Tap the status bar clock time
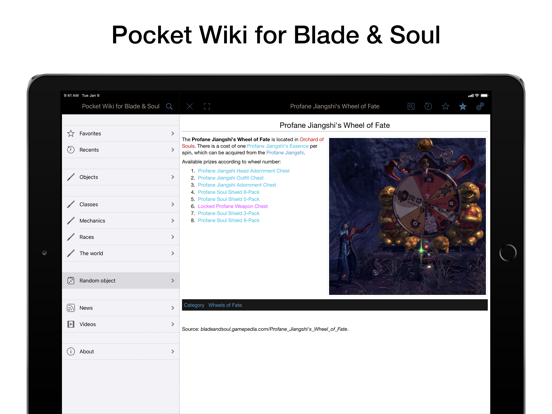 71,95
